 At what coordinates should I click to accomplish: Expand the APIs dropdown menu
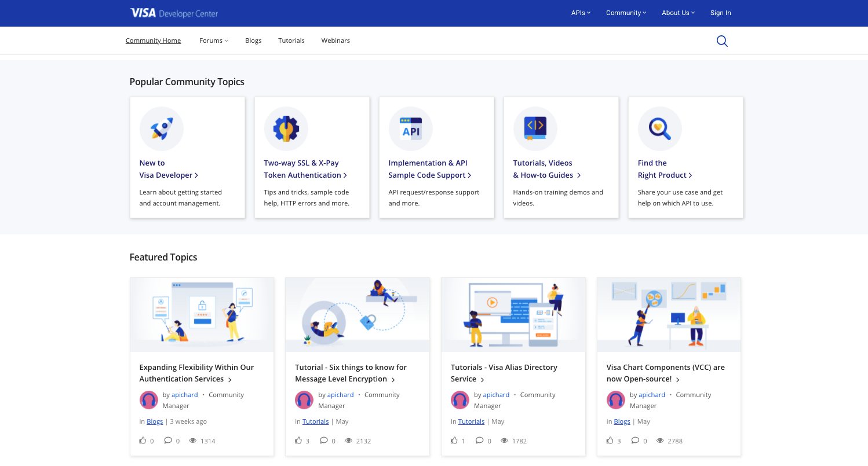point(581,13)
